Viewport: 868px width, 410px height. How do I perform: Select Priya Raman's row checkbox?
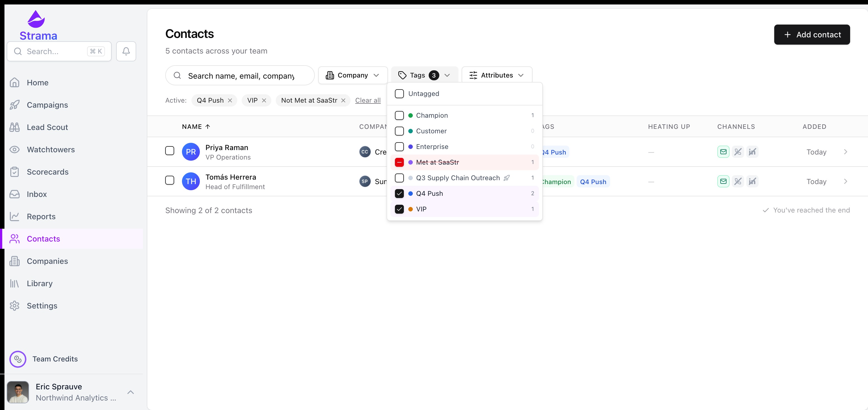click(x=169, y=150)
